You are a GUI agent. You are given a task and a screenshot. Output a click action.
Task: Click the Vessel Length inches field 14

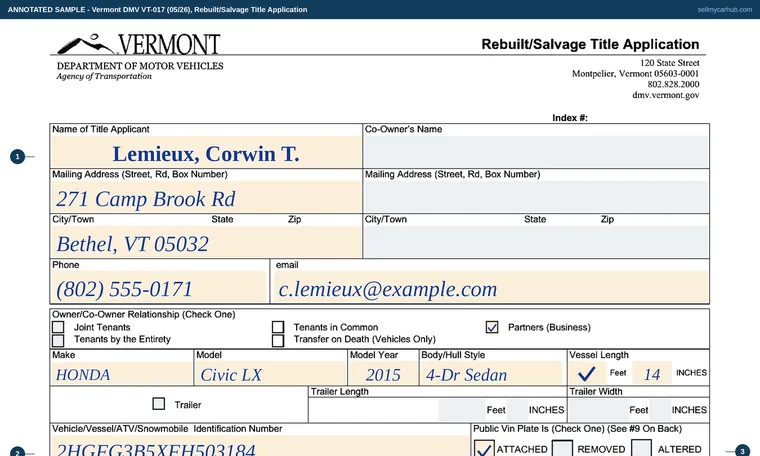(652, 373)
